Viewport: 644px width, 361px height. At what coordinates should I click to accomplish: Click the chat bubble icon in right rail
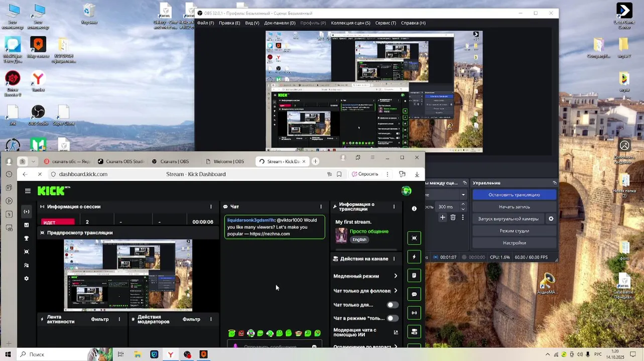[414, 294]
